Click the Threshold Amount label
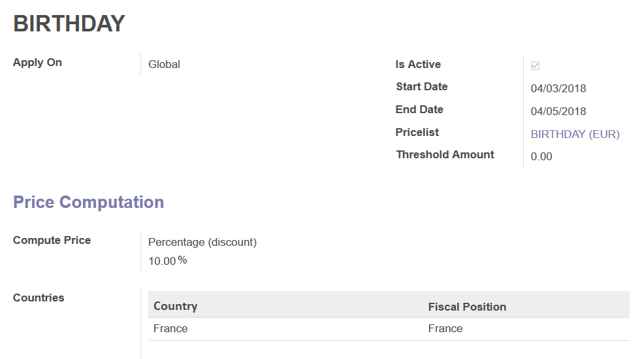 (x=445, y=154)
